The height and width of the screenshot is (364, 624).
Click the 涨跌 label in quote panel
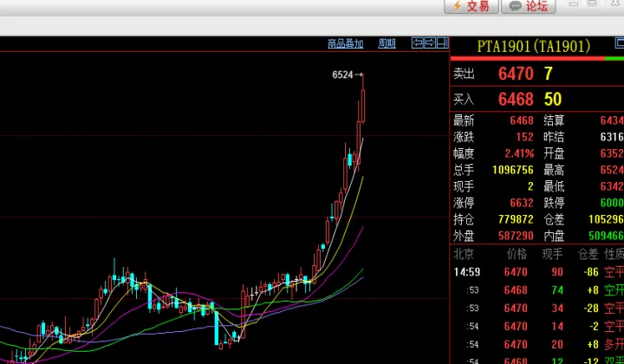464,137
